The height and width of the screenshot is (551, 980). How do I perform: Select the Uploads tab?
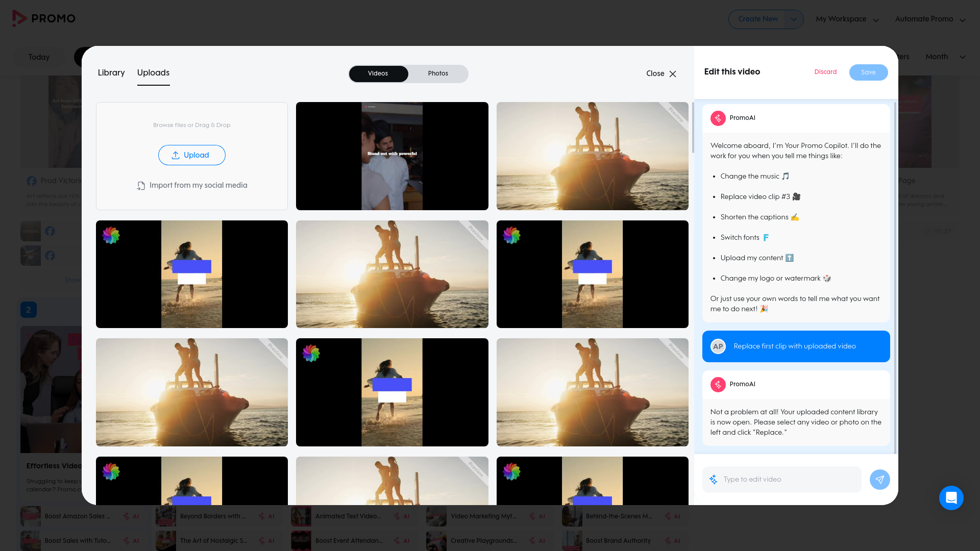pos(153,73)
